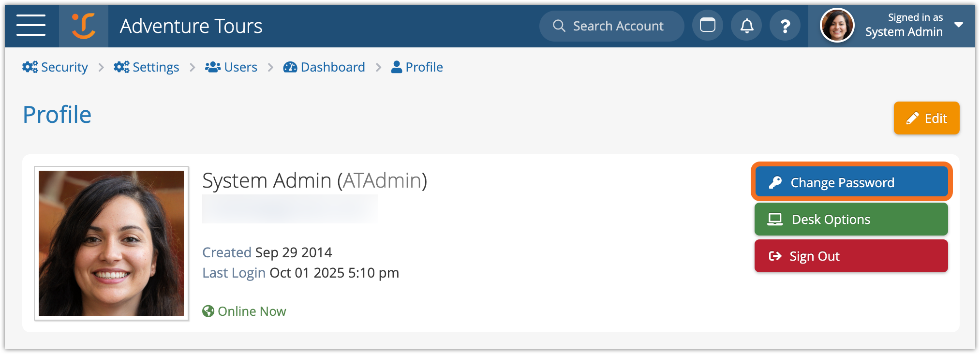Click the red Sign Out button

coord(851,256)
